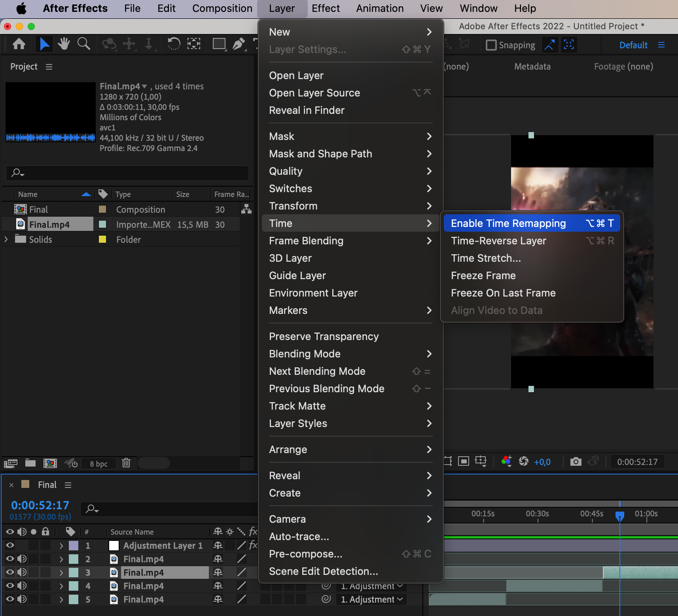Expand layer 3 Final.mp4 properties
Image resolution: width=678 pixels, height=616 pixels.
tap(61, 573)
